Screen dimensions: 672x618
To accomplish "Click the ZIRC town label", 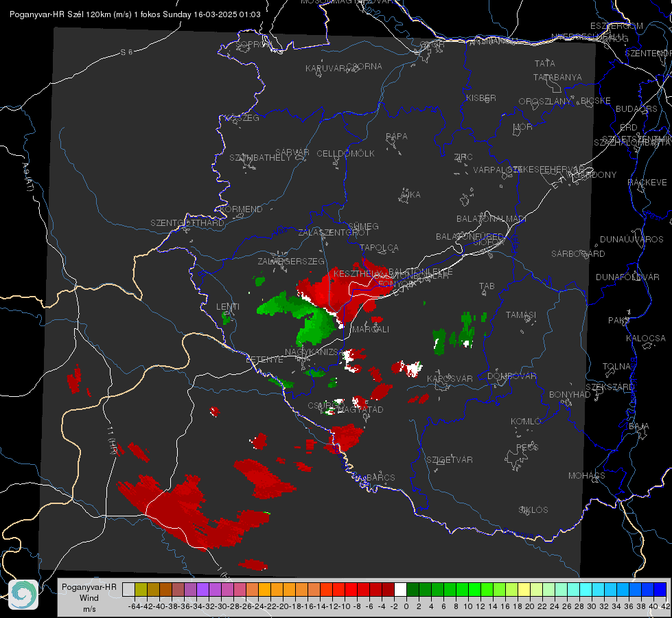I will [463, 157].
